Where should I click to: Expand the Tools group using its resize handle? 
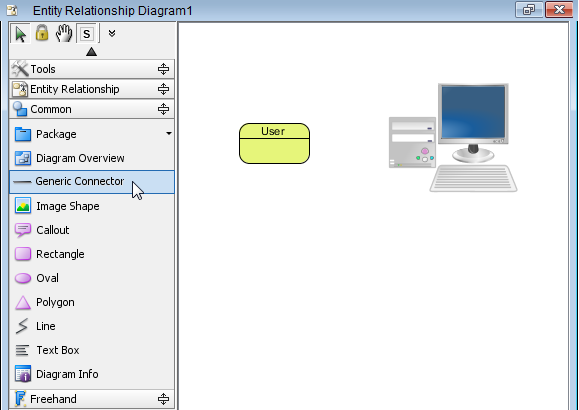(163, 69)
